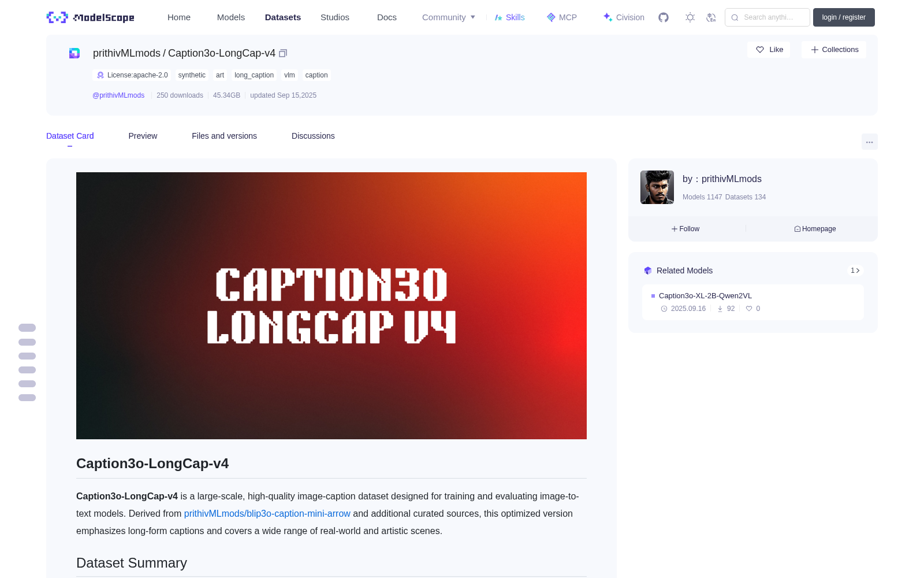
Task: Click the Skills sparkle icon
Action: click(498, 17)
